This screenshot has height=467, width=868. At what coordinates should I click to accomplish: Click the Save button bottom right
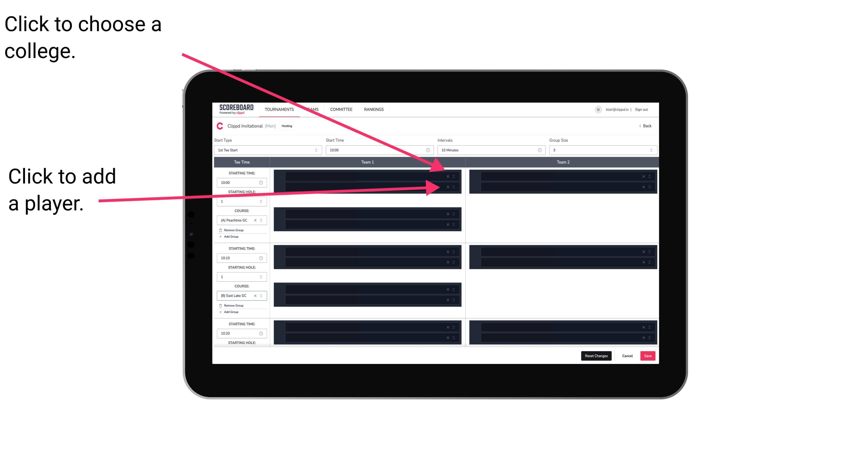tap(649, 355)
